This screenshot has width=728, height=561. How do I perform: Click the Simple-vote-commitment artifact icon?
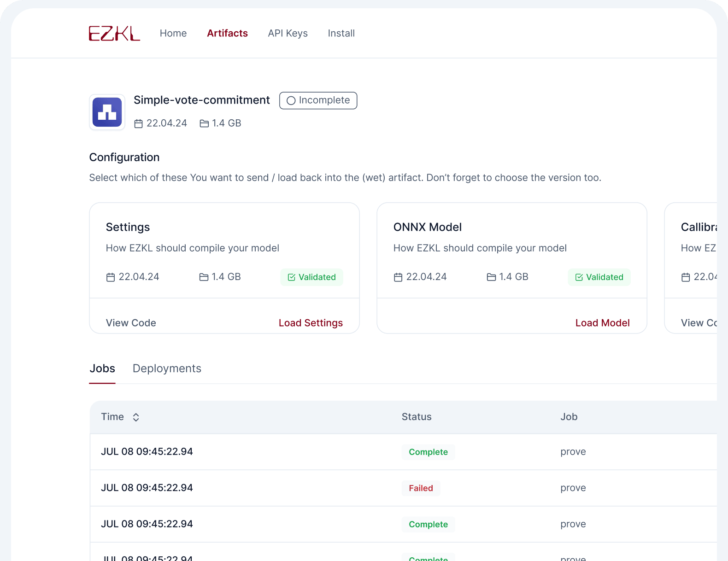(x=107, y=112)
